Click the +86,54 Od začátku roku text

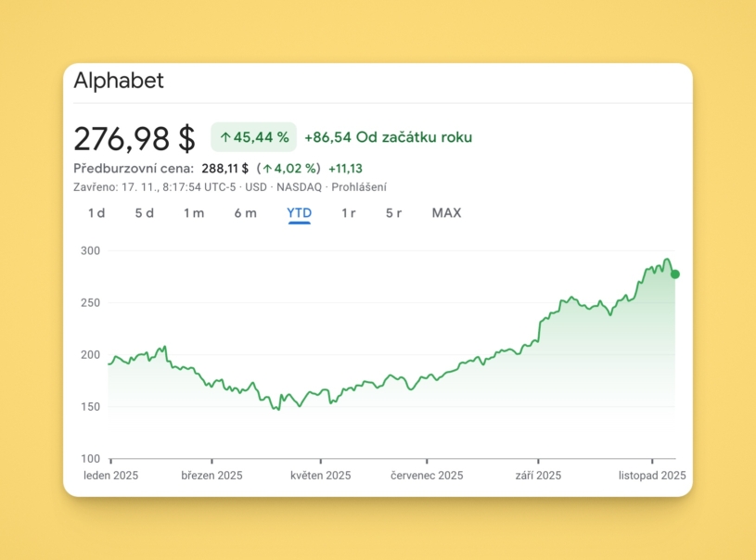(x=388, y=137)
